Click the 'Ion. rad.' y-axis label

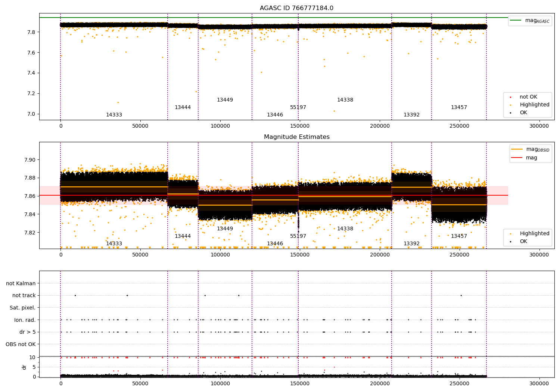(x=25, y=320)
